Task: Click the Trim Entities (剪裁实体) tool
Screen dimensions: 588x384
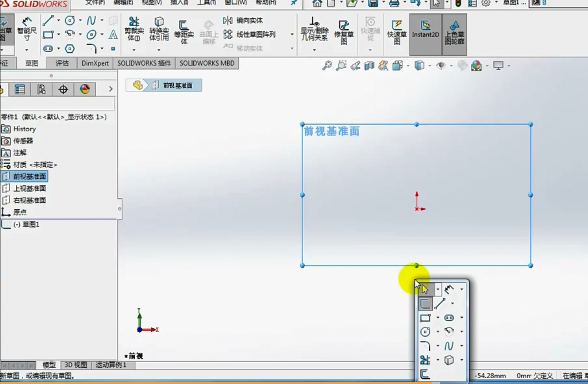Action: tap(134, 29)
